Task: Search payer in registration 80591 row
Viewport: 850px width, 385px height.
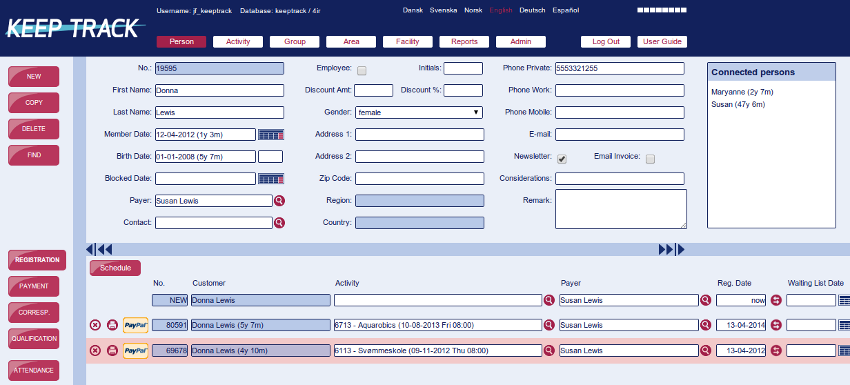Action: coord(705,325)
